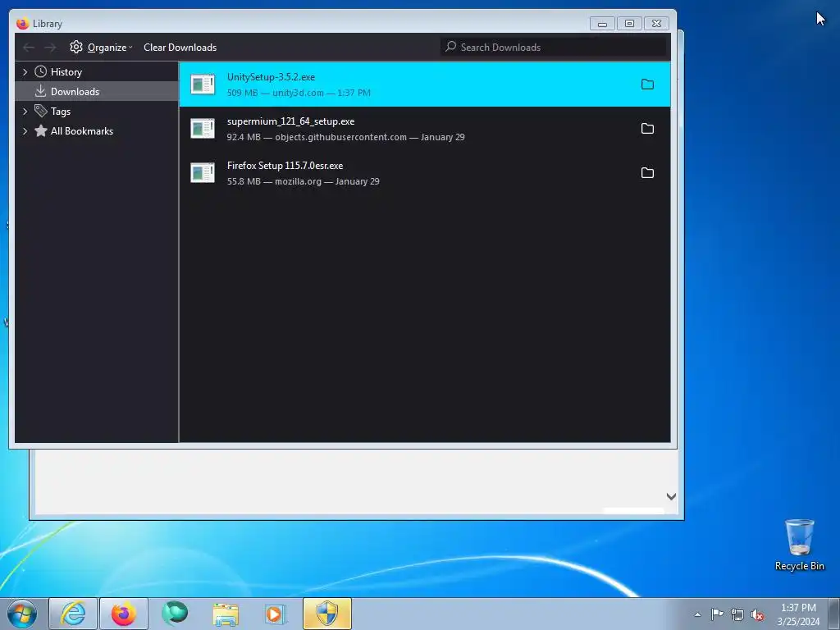Launch Internet Explorer from the taskbar
The width and height of the screenshot is (840, 630).
pos(73,614)
